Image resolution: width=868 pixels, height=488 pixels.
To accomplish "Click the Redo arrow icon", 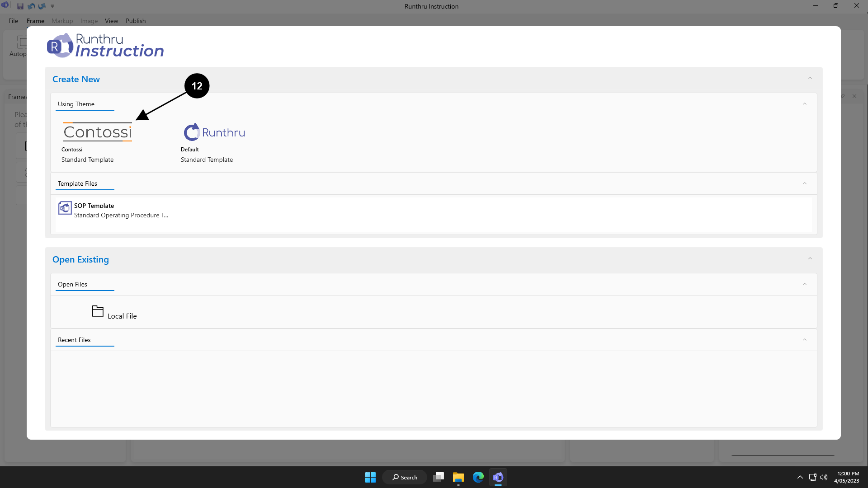I will 42,6.
